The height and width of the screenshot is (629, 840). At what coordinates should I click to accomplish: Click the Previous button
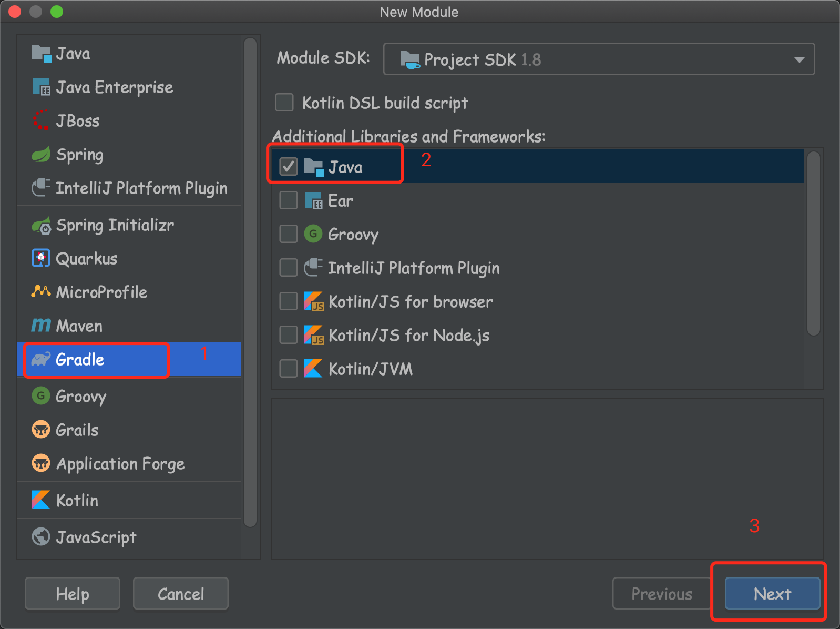pos(662,594)
